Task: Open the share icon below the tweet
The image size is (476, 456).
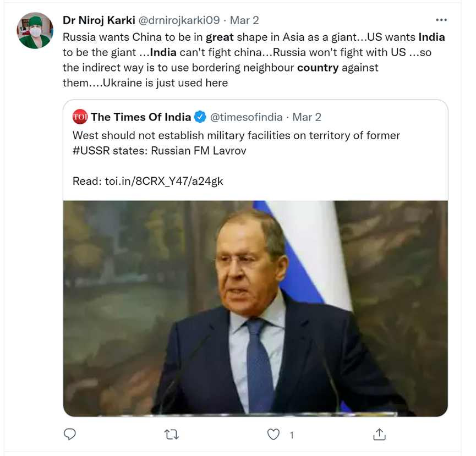Action: tap(379, 435)
